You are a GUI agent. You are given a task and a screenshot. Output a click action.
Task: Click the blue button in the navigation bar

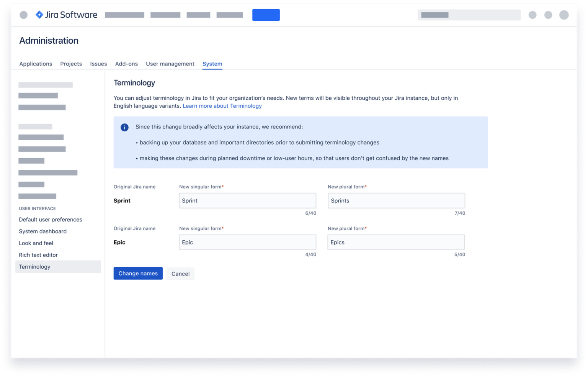click(x=266, y=15)
